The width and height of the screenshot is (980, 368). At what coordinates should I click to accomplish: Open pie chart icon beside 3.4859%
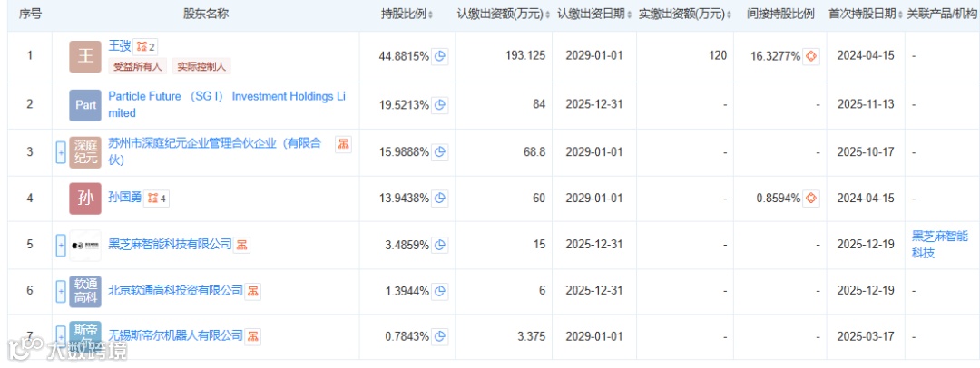click(x=441, y=245)
